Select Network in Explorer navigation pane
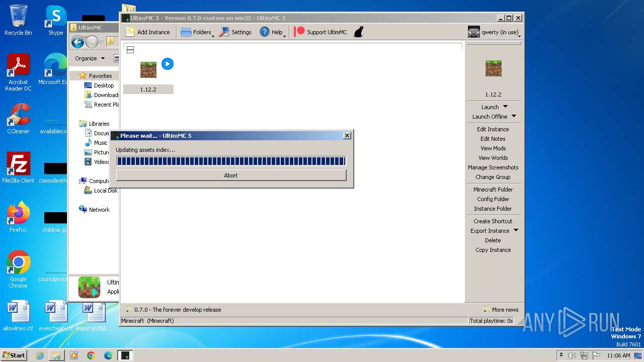The image size is (644, 362). [99, 210]
